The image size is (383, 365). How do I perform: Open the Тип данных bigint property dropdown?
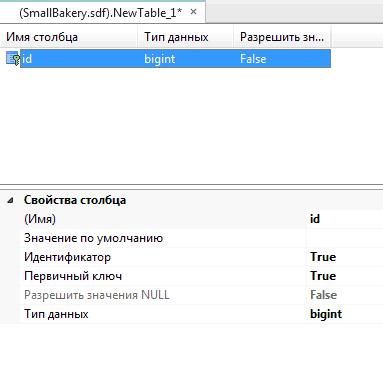[345, 314]
